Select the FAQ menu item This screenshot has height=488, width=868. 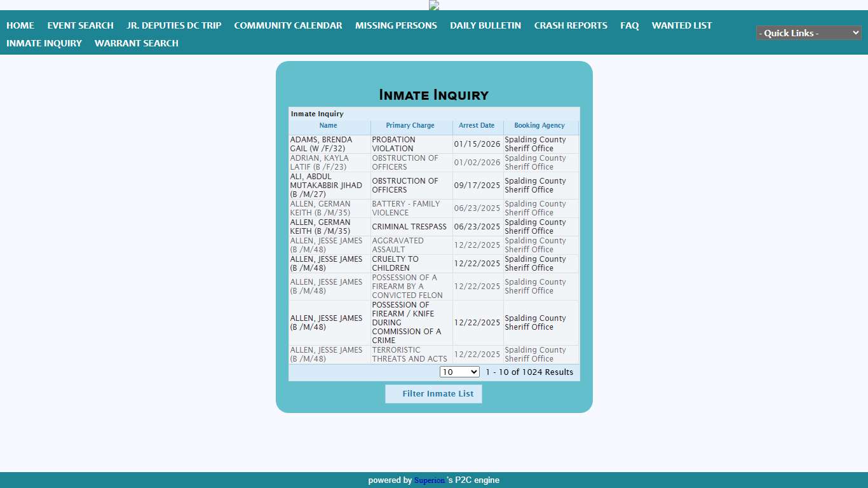click(x=629, y=25)
